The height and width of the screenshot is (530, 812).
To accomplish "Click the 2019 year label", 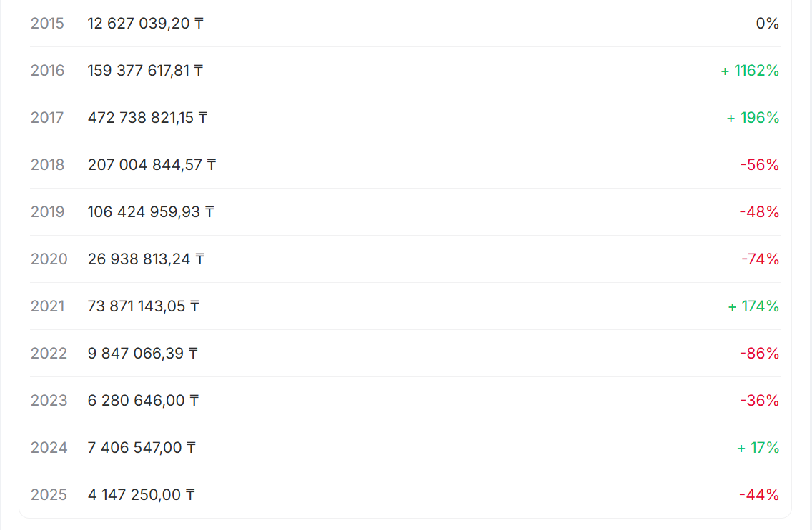I will point(47,212).
